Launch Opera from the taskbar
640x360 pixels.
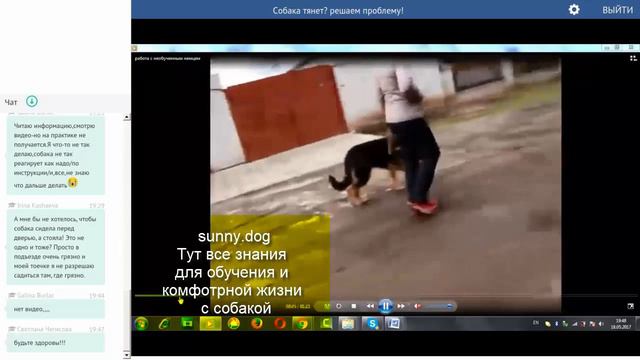point(280,324)
